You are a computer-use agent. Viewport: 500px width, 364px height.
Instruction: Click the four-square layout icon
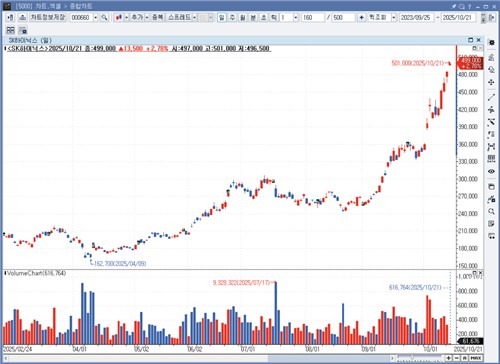(10, 30)
